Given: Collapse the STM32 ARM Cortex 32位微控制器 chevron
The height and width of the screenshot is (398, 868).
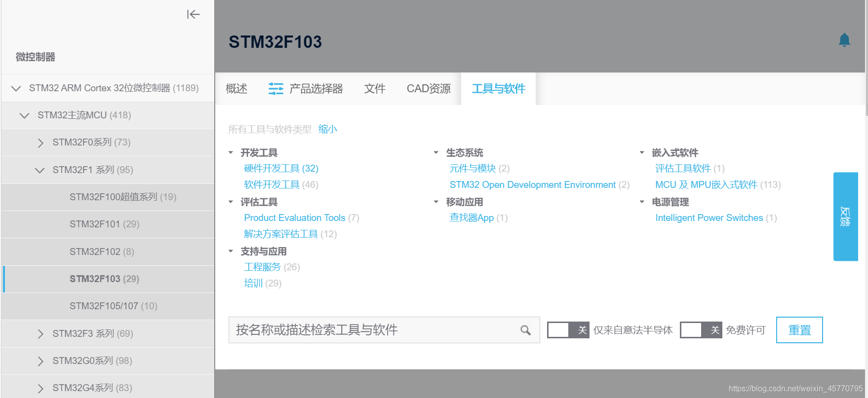Looking at the screenshot, I should pyautogui.click(x=16, y=88).
